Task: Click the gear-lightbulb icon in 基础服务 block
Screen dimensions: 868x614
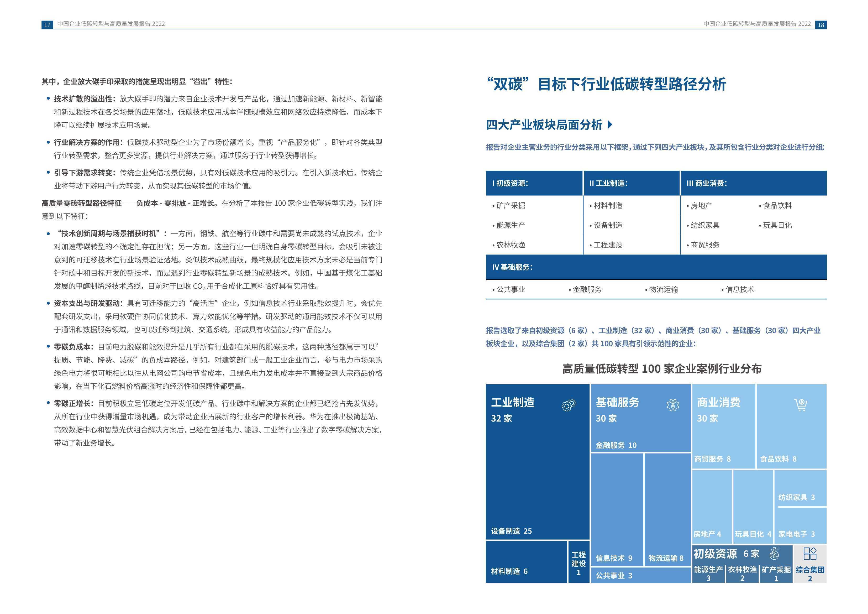Action: [673, 405]
